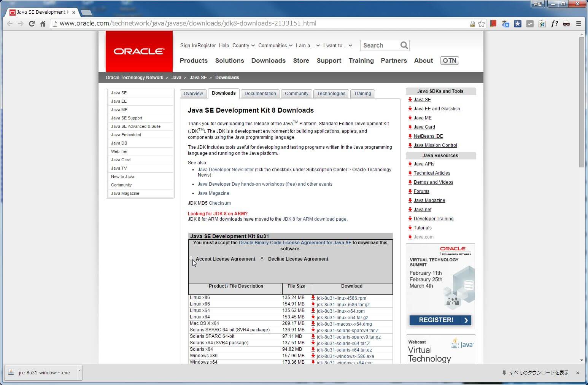Switch to the Documentation tab
Image resolution: width=588 pixels, height=385 pixels.
pyautogui.click(x=260, y=94)
